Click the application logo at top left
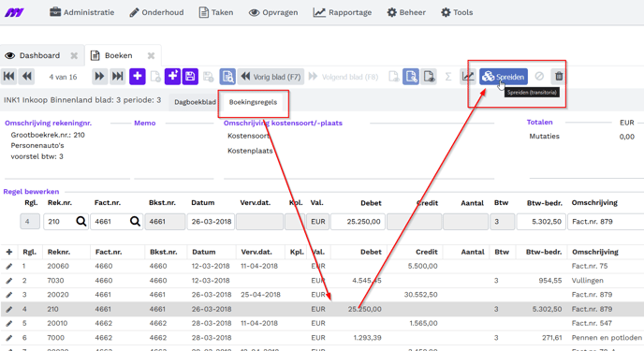 click(x=14, y=13)
